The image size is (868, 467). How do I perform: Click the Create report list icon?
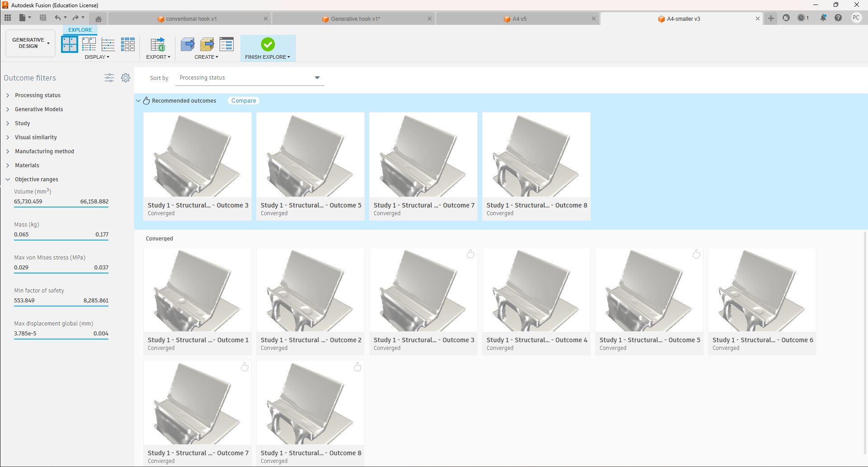coord(226,44)
